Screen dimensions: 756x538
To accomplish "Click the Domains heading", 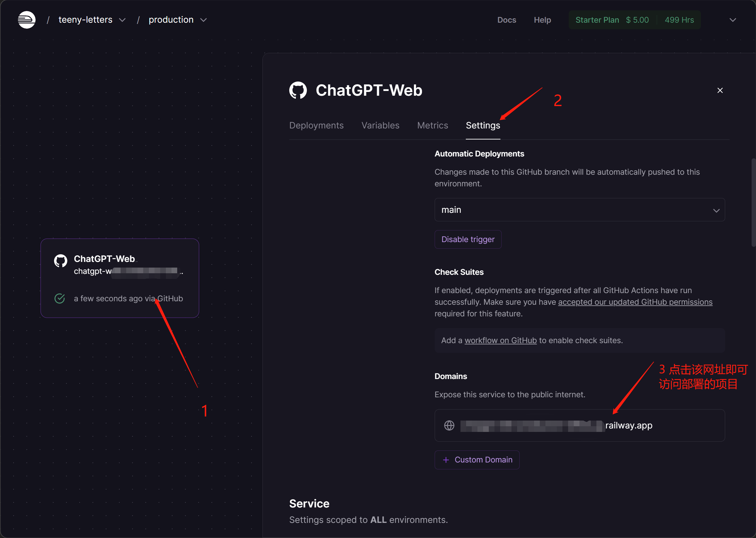I will (x=451, y=376).
